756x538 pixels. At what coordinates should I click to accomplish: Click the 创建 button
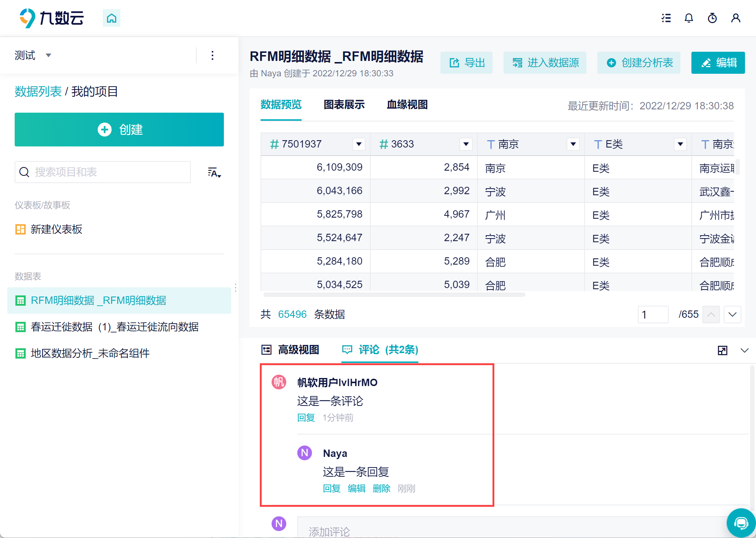pos(119,130)
